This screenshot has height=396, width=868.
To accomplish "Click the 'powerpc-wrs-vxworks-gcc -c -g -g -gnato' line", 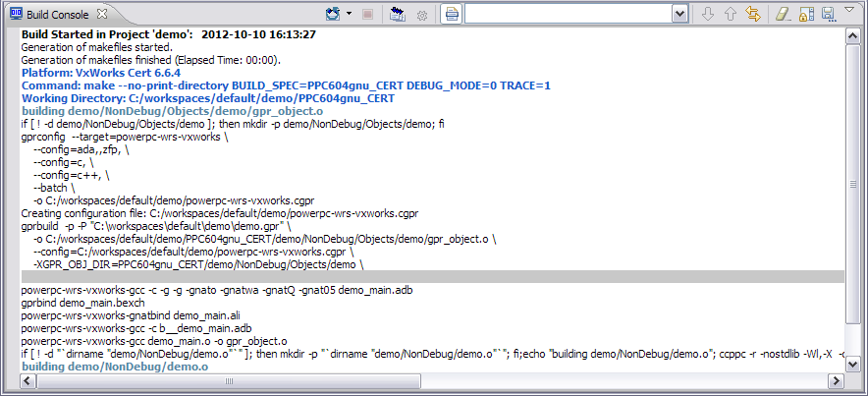I will [x=216, y=290].
